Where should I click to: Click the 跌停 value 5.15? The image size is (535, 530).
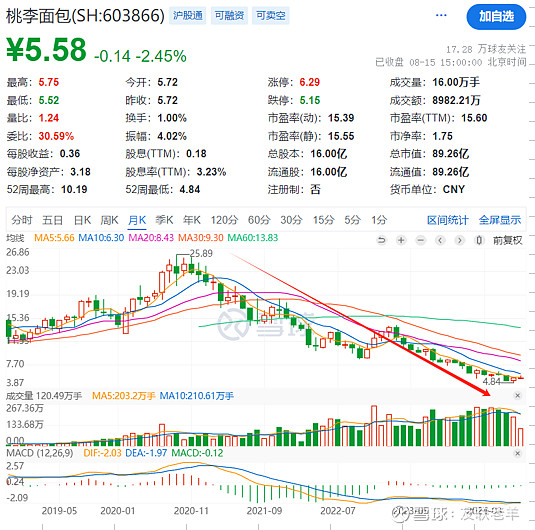(309, 100)
